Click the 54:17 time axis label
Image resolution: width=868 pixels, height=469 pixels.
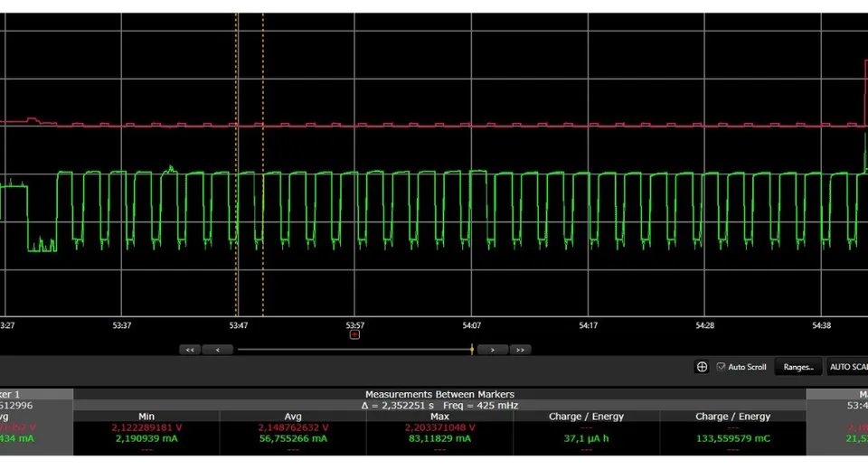588,325
